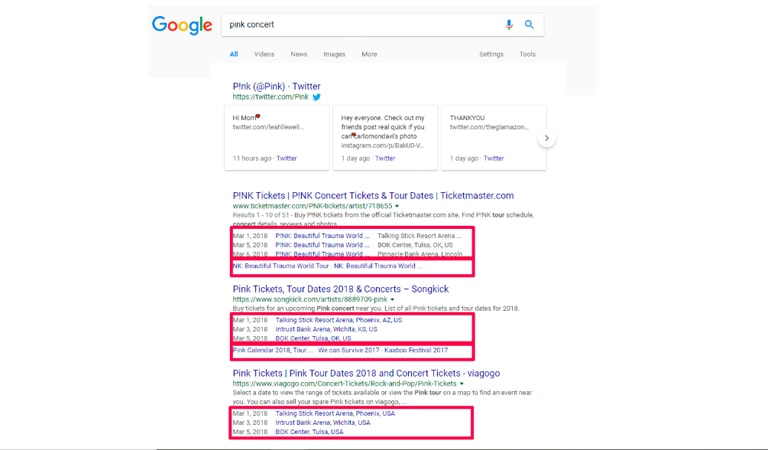Open the Hi Mom tweet card
Image resolution: width=768 pixels, height=450 pixels.
(x=277, y=138)
